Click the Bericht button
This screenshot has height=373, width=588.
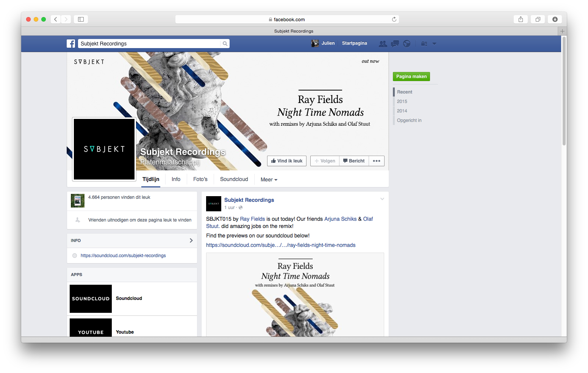point(354,161)
